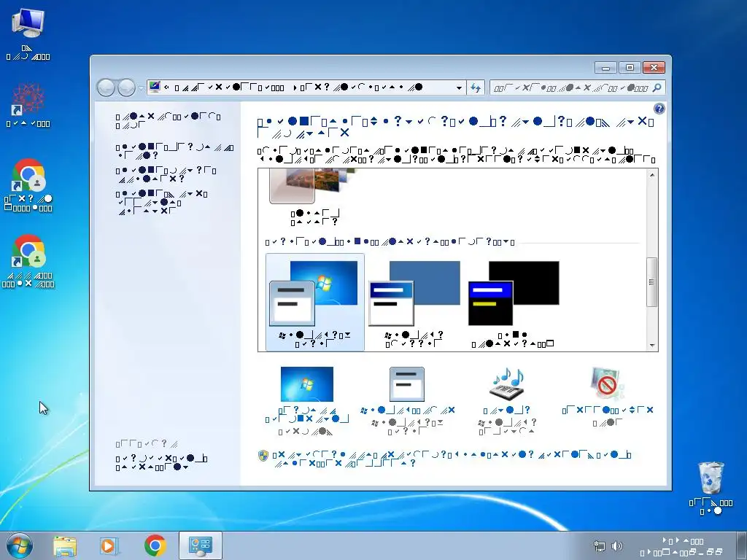
Task: Open the Windows Start menu orb
Action: pyautogui.click(x=20, y=545)
